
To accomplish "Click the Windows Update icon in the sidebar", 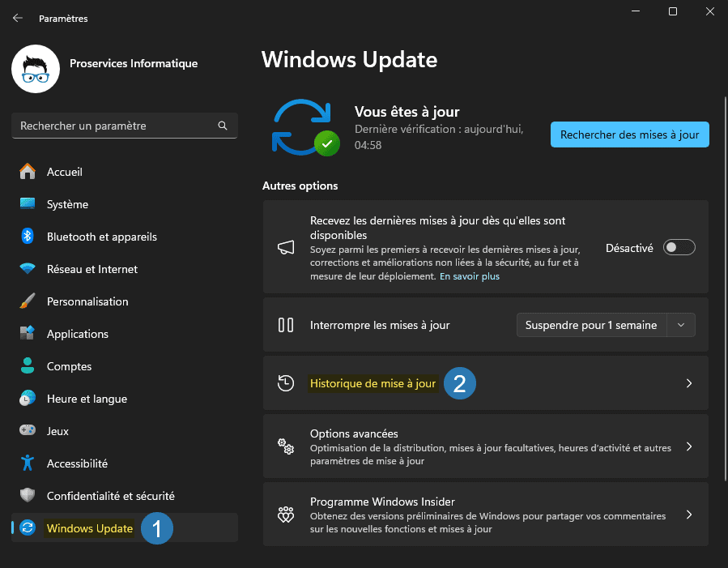I will tap(26, 527).
